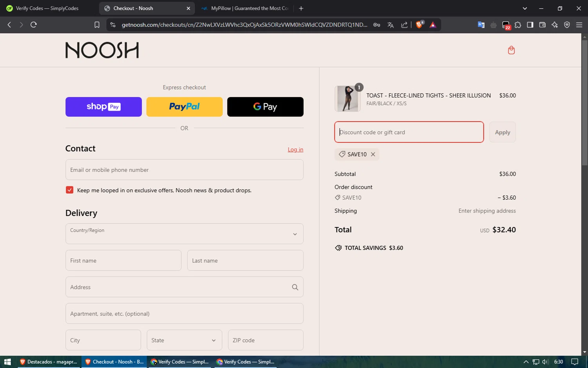Image resolution: width=588 pixels, height=368 pixels.
Task: Click the scrollbar down arrow
Action: [x=584, y=352]
